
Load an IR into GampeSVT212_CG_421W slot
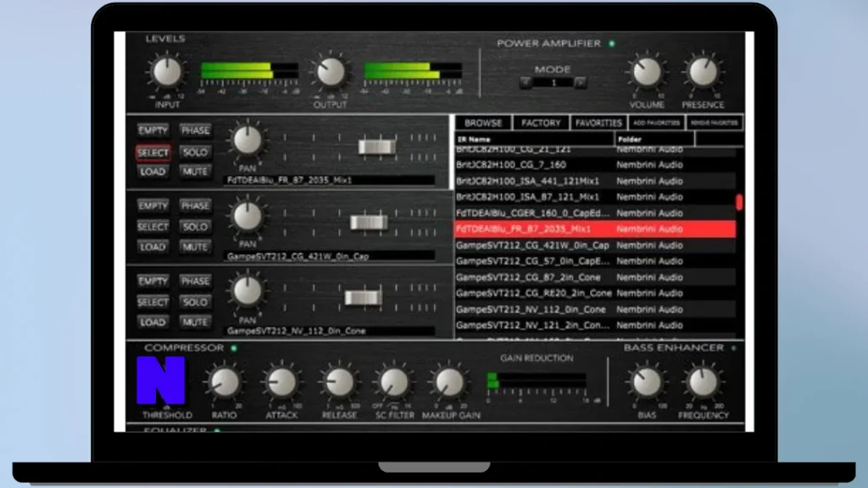click(153, 247)
